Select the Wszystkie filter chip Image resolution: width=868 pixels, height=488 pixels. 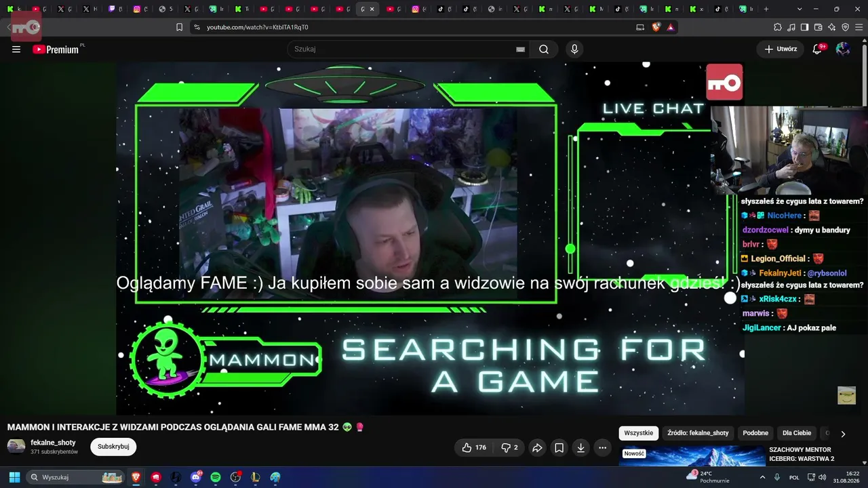[x=638, y=433]
